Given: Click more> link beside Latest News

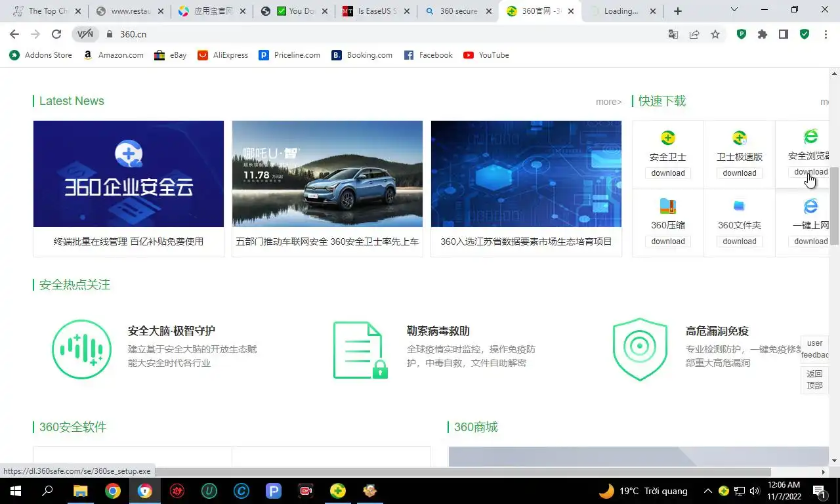Looking at the screenshot, I should coord(608,102).
